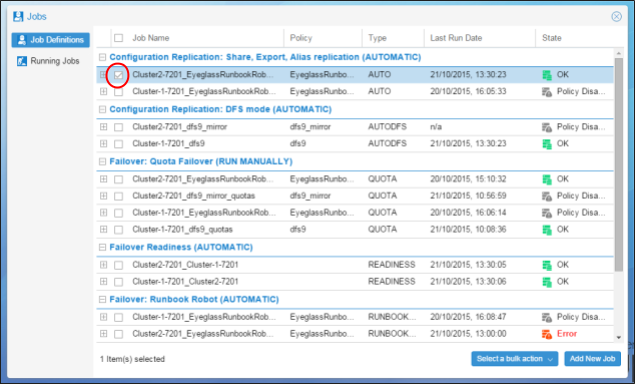
Task: Check the Cluster-1-7201_dfs9_quotas checkbox
Action: click(x=118, y=230)
